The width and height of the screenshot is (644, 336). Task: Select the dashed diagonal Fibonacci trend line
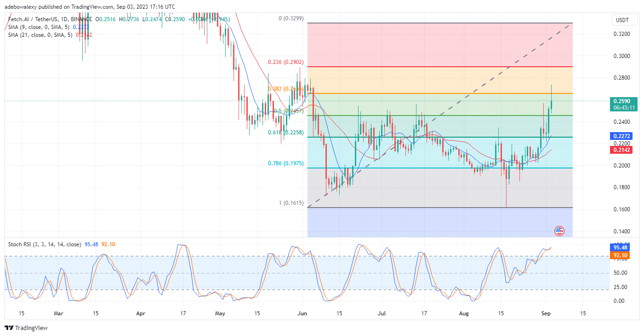coord(440,115)
